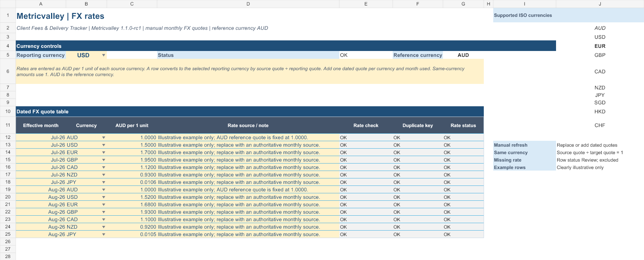Click the 1.7000 rate for Jul-26 EUR

tap(132, 153)
